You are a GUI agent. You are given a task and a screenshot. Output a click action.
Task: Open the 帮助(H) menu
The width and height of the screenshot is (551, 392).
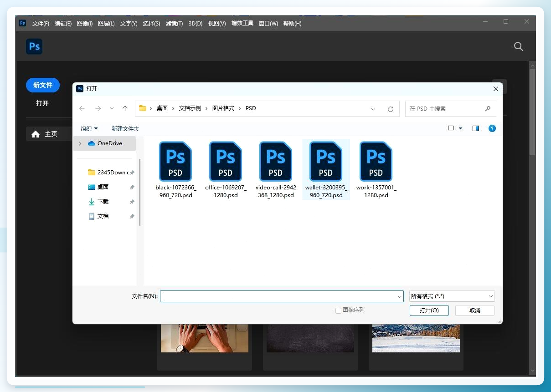coord(292,23)
